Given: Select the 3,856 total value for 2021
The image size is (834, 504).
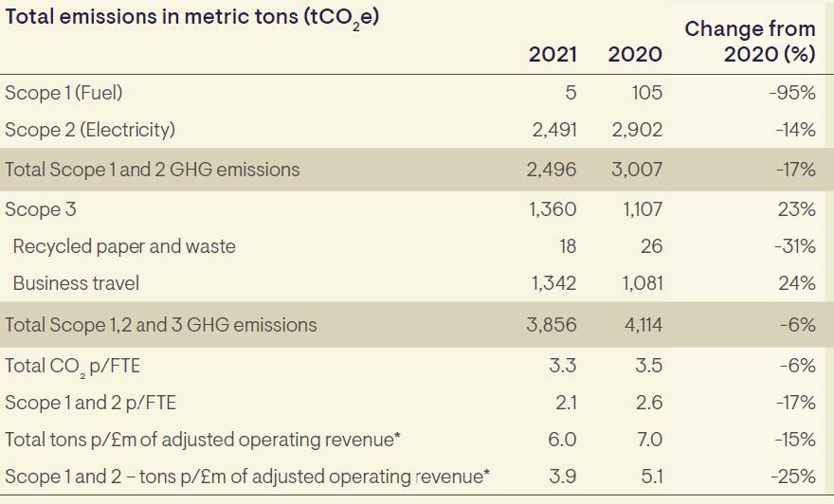Looking at the screenshot, I should click(x=552, y=324).
